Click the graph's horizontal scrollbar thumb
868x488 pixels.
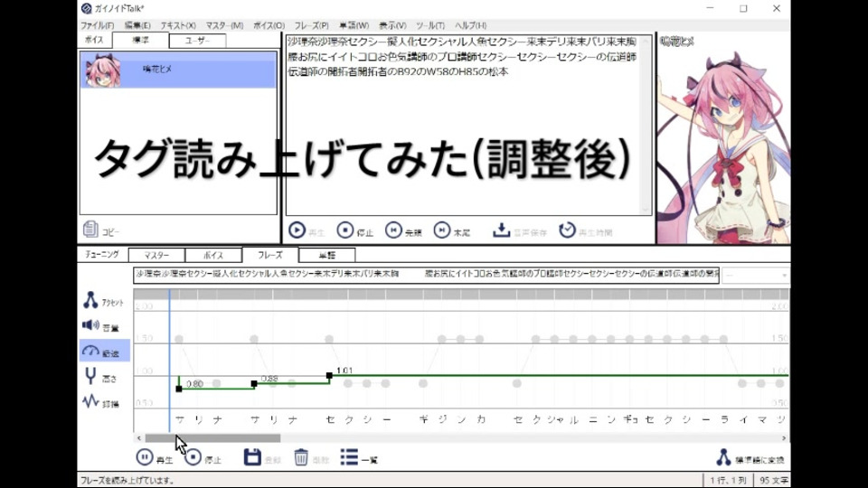212,438
